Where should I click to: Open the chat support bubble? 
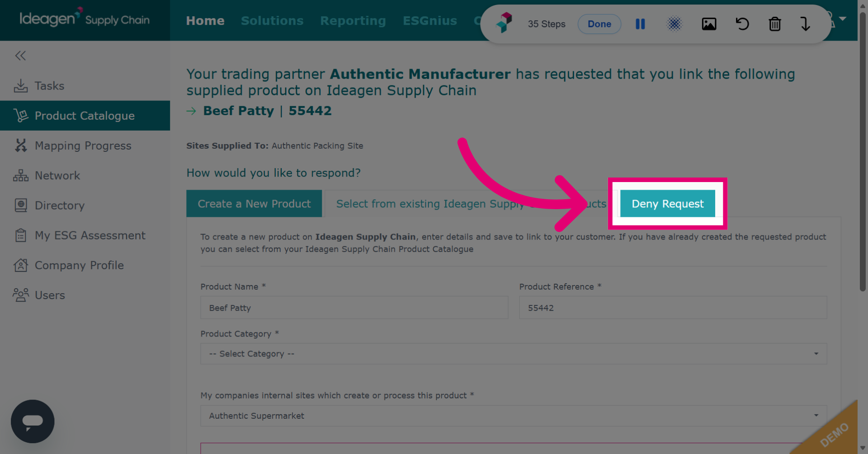click(33, 421)
